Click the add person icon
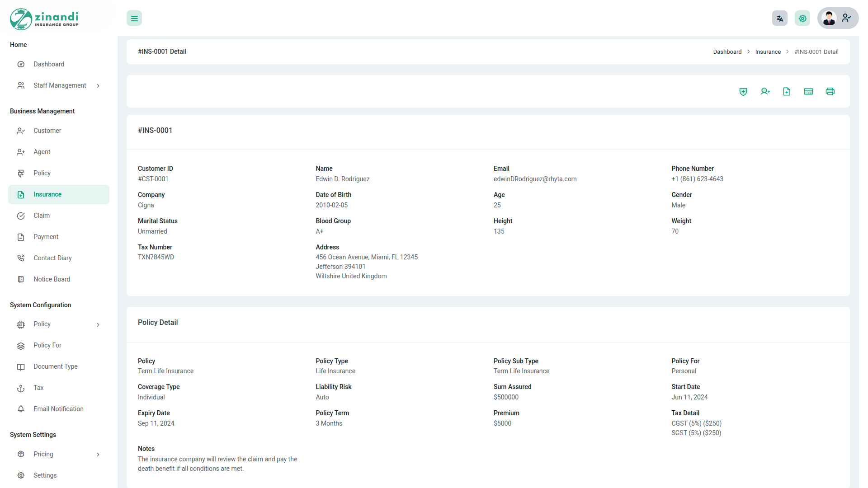Image resolution: width=868 pixels, height=488 pixels. pyautogui.click(x=765, y=92)
